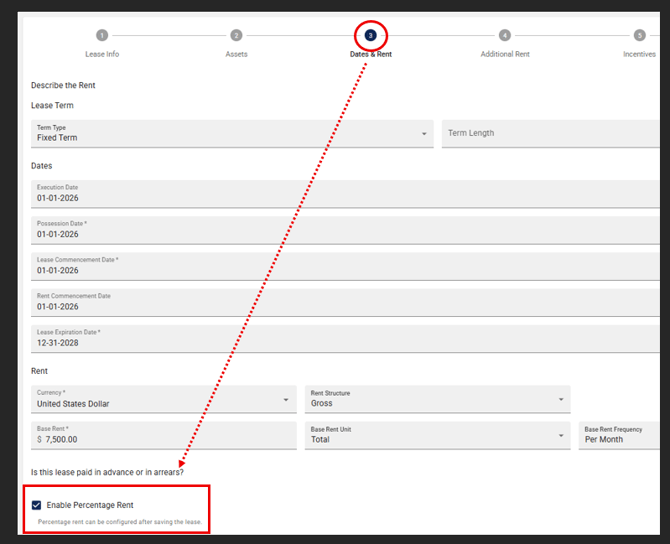Click the Lease Expiration Date field
Screen dimensions: 670x544
click(x=340, y=338)
